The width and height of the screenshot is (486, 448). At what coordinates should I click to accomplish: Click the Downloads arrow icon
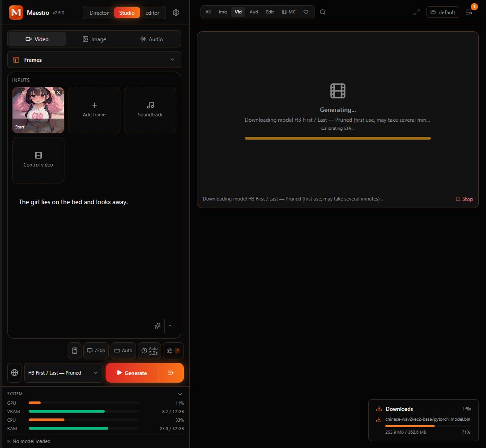(x=379, y=409)
